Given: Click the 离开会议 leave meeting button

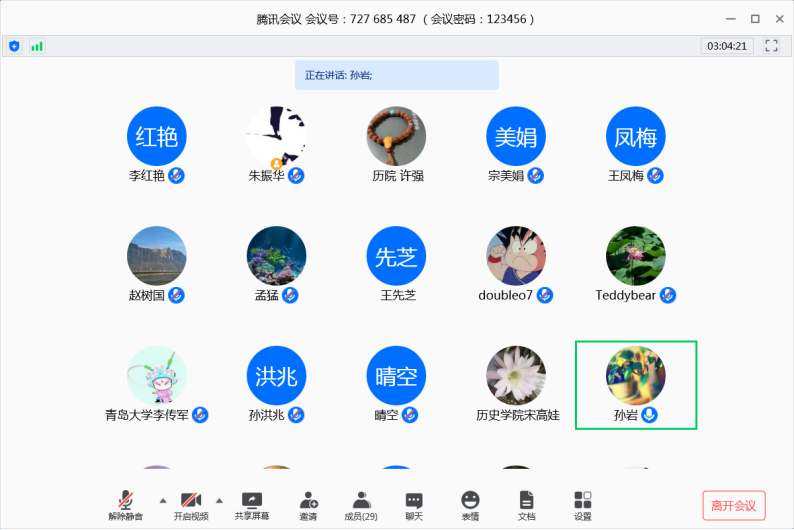Looking at the screenshot, I should pos(734,505).
